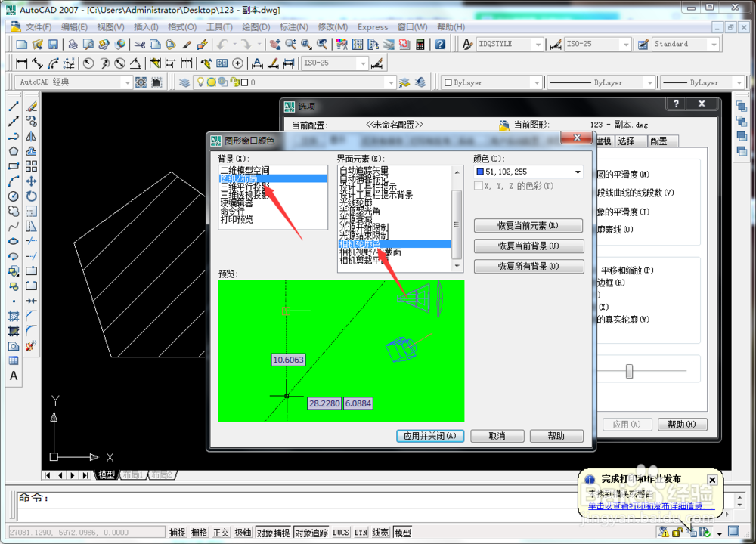Toggle 对象追踪 object tracking
This screenshot has height=544, width=756.
[x=311, y=533]
